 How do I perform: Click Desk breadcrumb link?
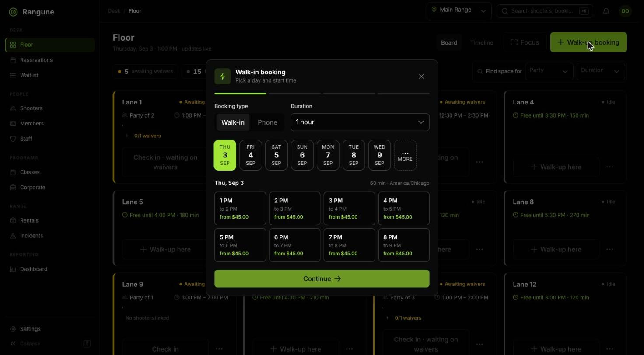(114, 11)
